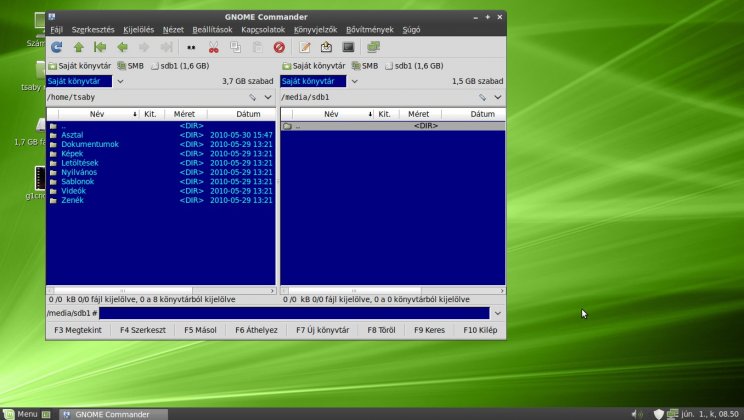Open the Bővítmények menu

pos(370,29)
